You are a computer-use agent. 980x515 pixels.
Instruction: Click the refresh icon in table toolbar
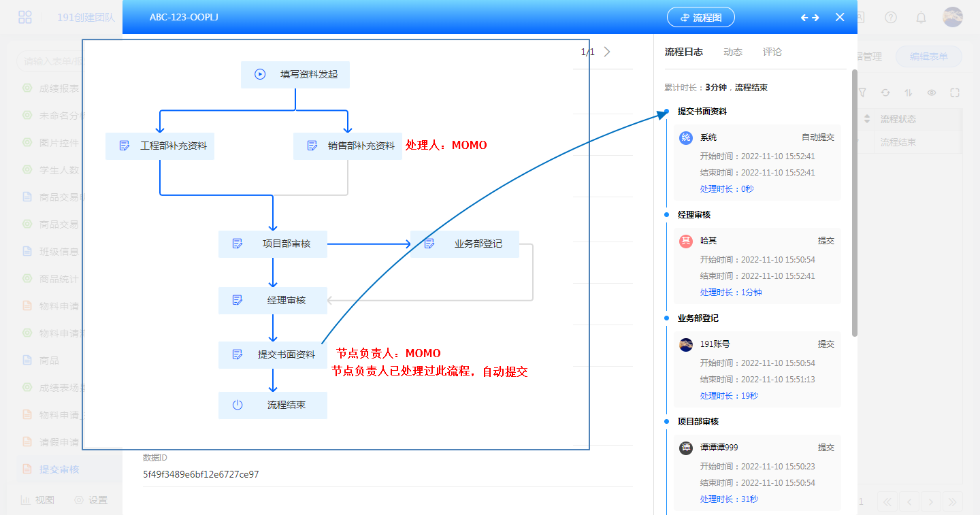(885, 93)
